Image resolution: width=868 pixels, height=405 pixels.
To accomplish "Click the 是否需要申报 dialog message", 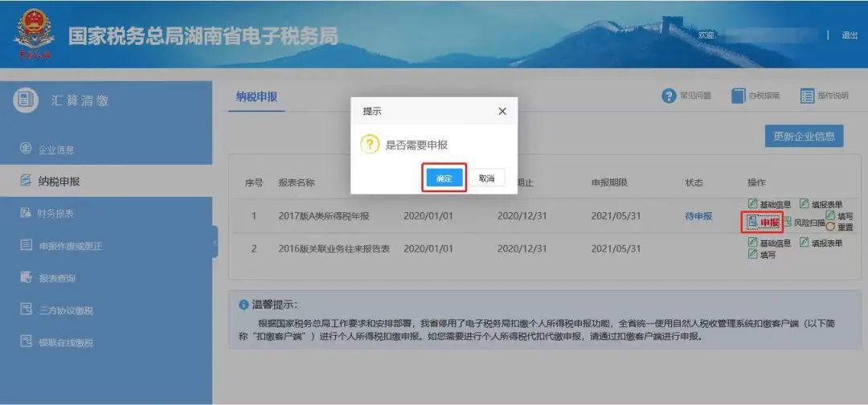I will [x=416, y=145].
